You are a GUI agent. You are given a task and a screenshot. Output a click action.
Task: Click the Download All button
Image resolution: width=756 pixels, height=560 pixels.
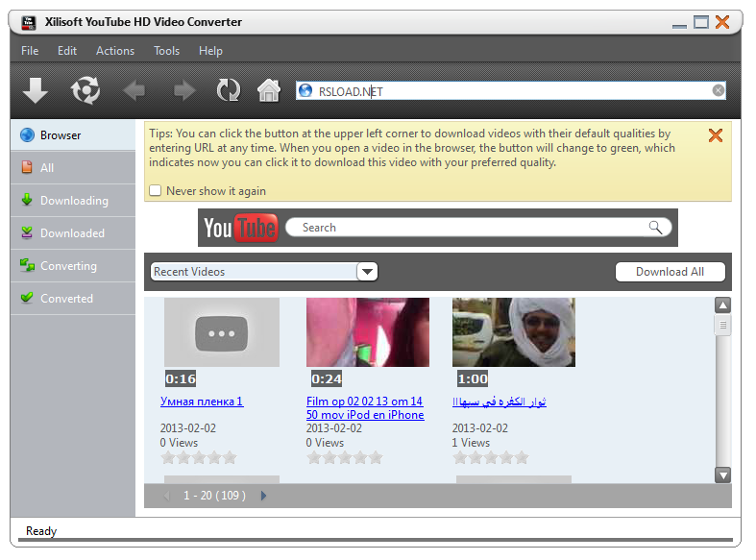(670, 272)
